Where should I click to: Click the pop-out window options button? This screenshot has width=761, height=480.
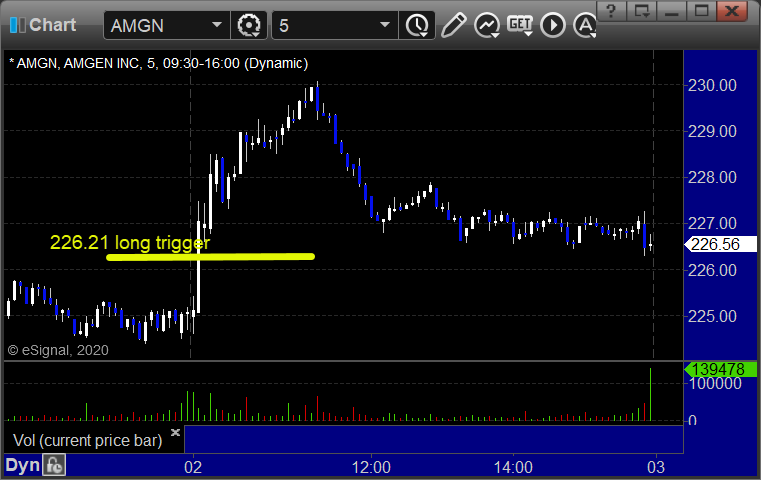(x=641, y=11)
